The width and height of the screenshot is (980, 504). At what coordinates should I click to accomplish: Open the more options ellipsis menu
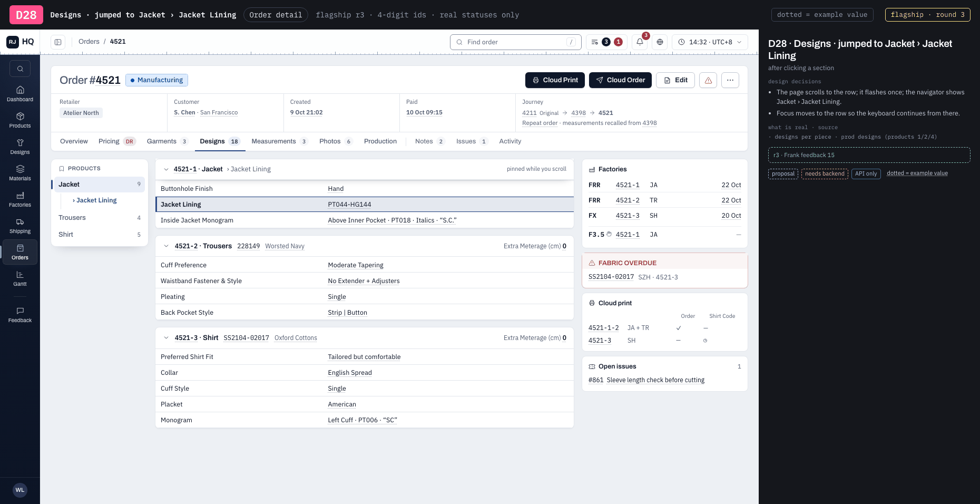point(730,80)
